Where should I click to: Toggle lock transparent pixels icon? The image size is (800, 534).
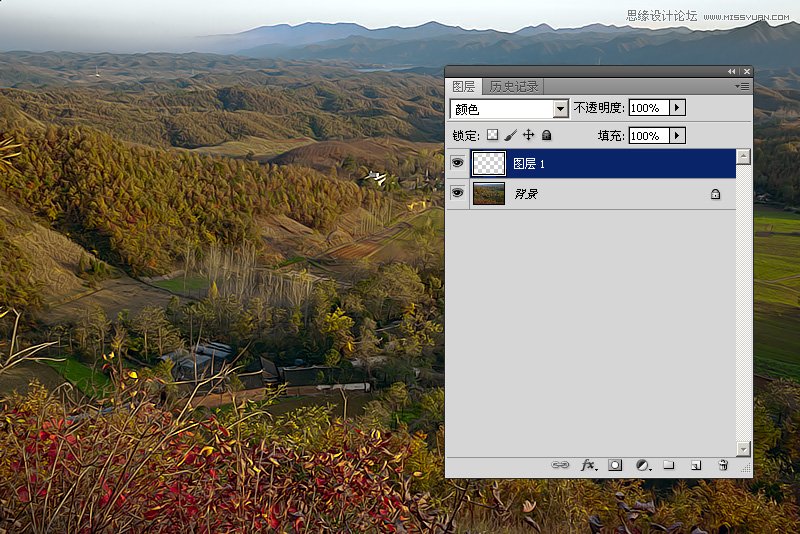click(492, 135)
